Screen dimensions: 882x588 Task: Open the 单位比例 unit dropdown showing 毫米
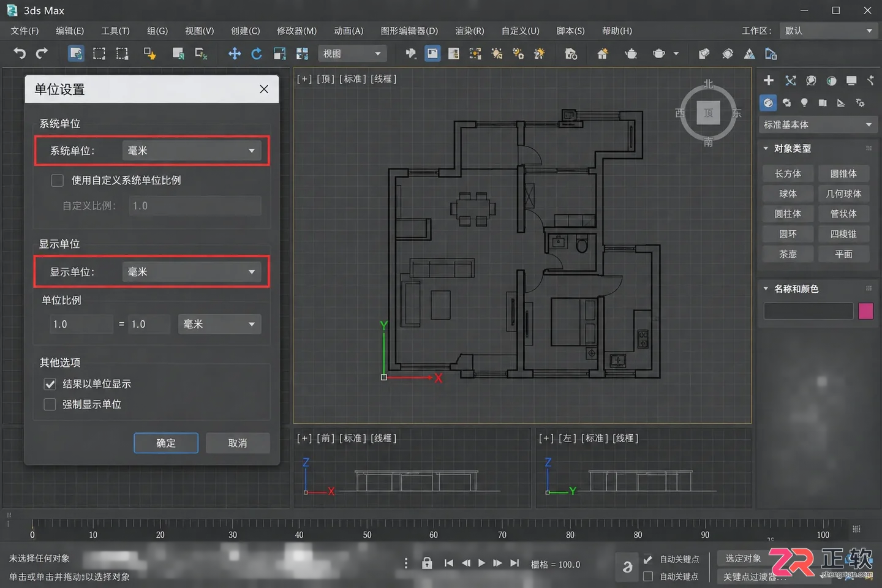click(x=219, y=324)
